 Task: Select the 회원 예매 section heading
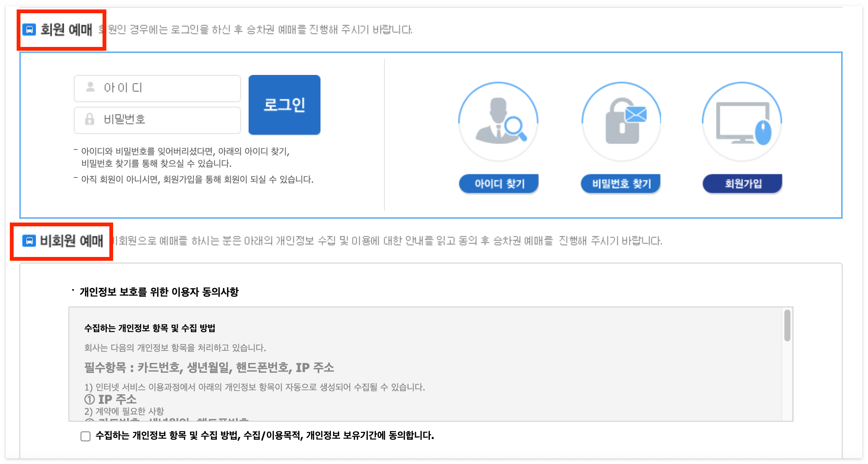click(67, 30)
